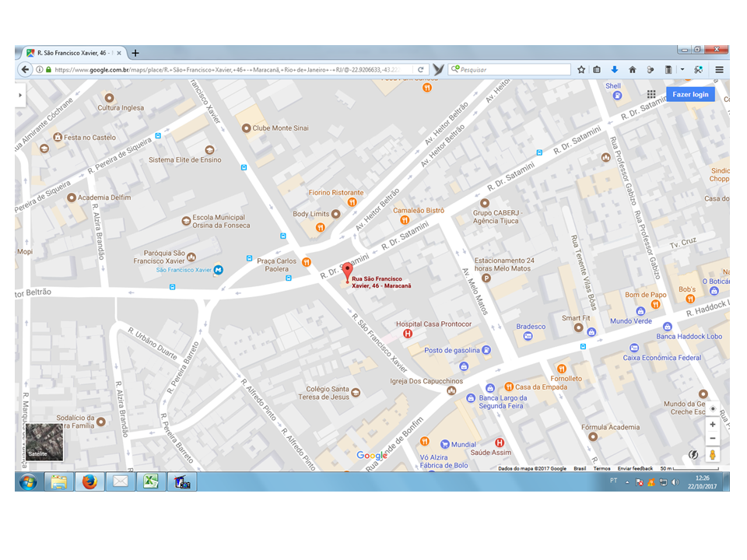
Task: Click Igreja Dos Capucchinos church marker
Action: [451, 391]
